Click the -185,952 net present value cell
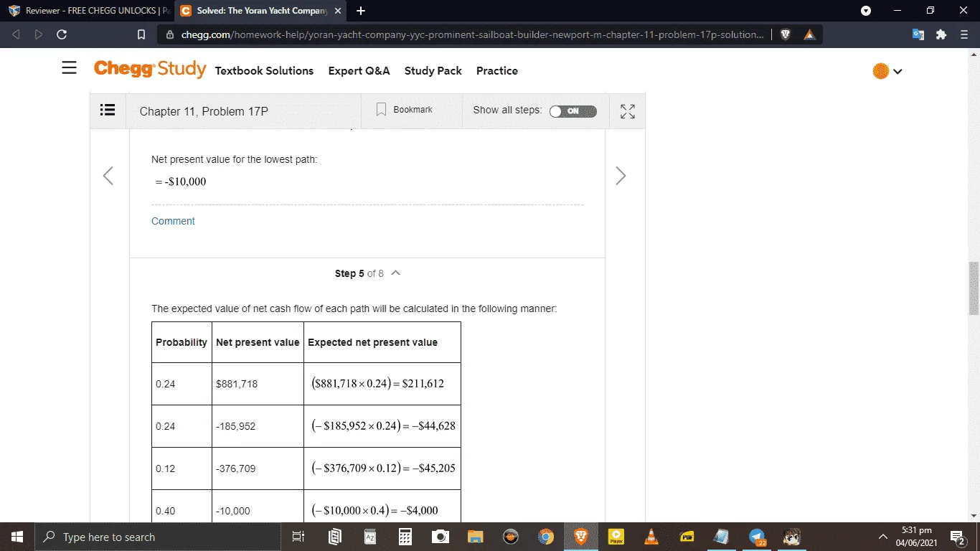This screenshot has height=551, width=980. [258, 426]
